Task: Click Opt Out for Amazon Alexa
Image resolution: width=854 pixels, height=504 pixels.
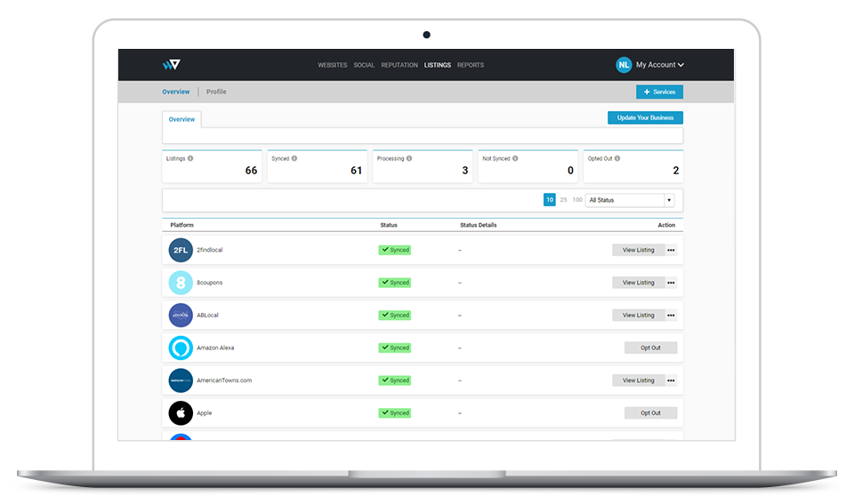Action: 650,348
